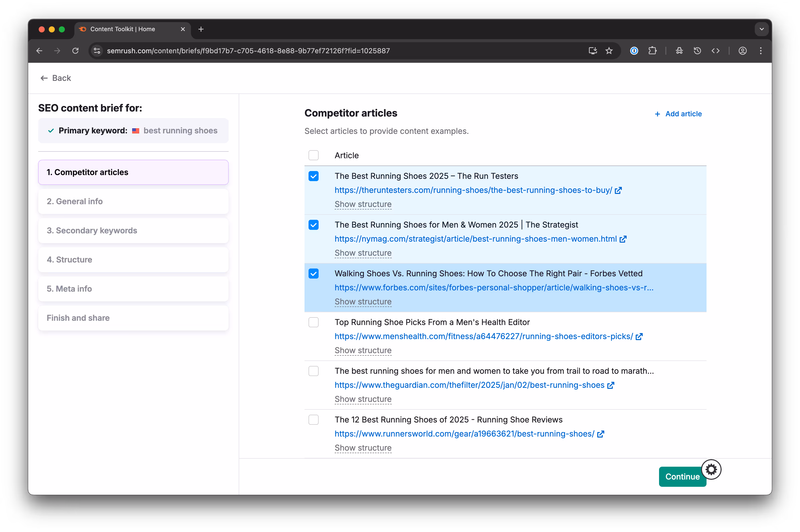
Task: Open the Chrome profile icon
Action: pyautogui.click(x=742, y=51)
